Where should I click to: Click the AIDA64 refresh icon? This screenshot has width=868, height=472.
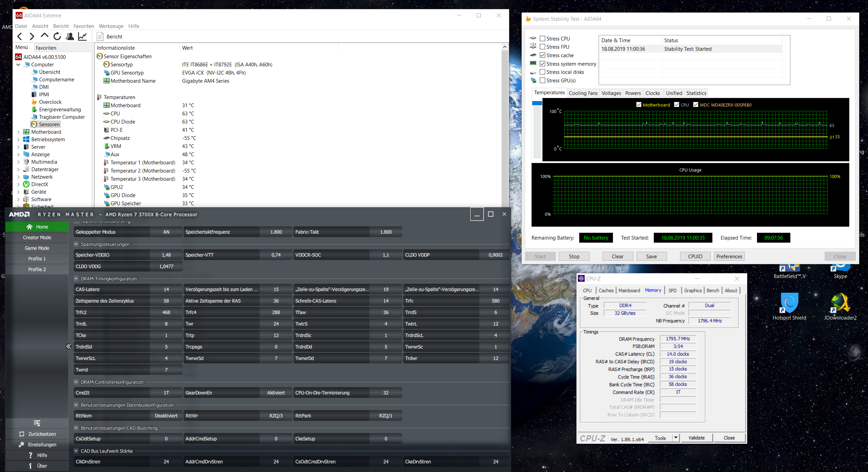point(57,36)
